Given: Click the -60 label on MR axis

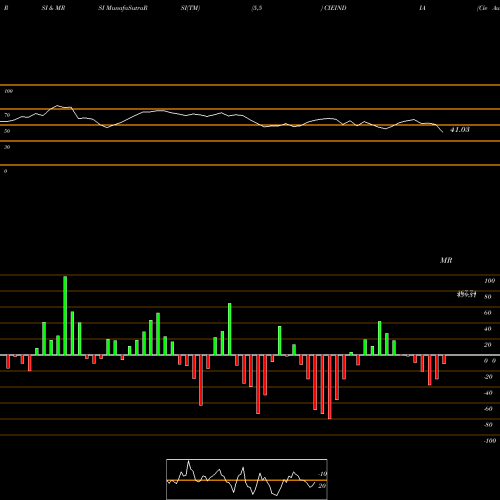Looking at the screenshot, I should point(488,409).
